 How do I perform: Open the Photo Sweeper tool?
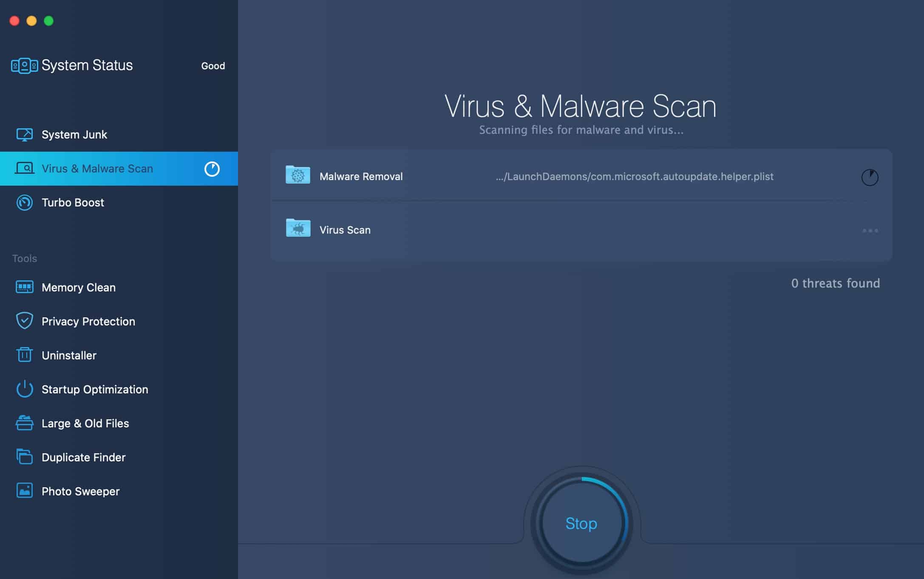[80, 491]
